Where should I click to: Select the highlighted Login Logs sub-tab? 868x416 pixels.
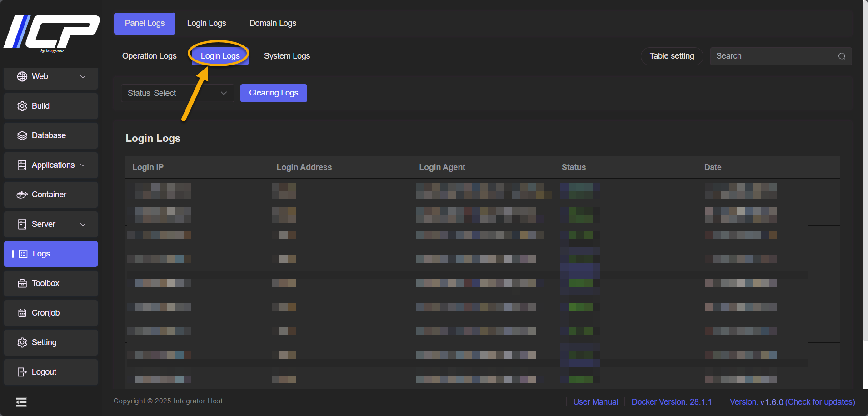(220, 56)
